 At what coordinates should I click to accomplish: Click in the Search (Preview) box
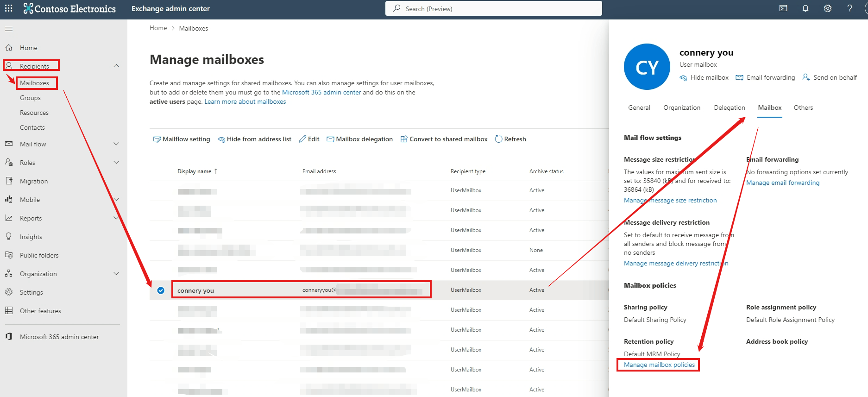click(x=494, y=8)
